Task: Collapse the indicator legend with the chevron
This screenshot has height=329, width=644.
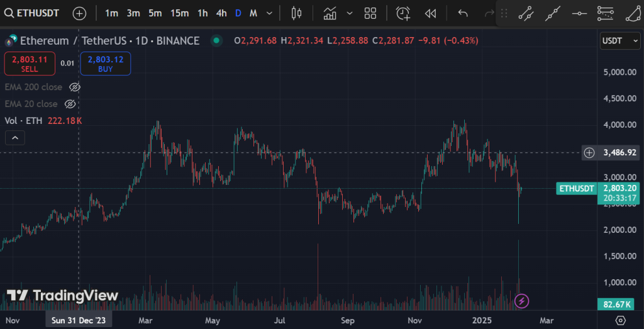Action: point(15,137)
